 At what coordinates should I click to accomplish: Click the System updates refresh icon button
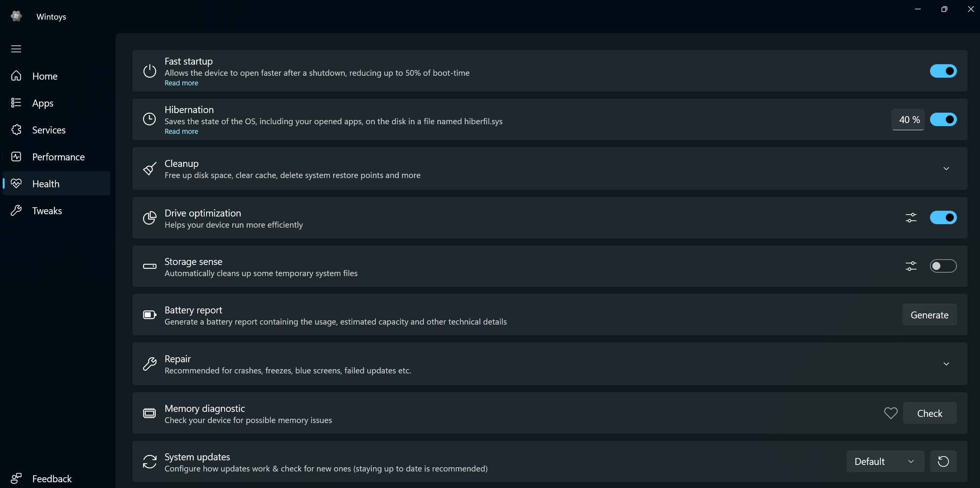point(943,461)
